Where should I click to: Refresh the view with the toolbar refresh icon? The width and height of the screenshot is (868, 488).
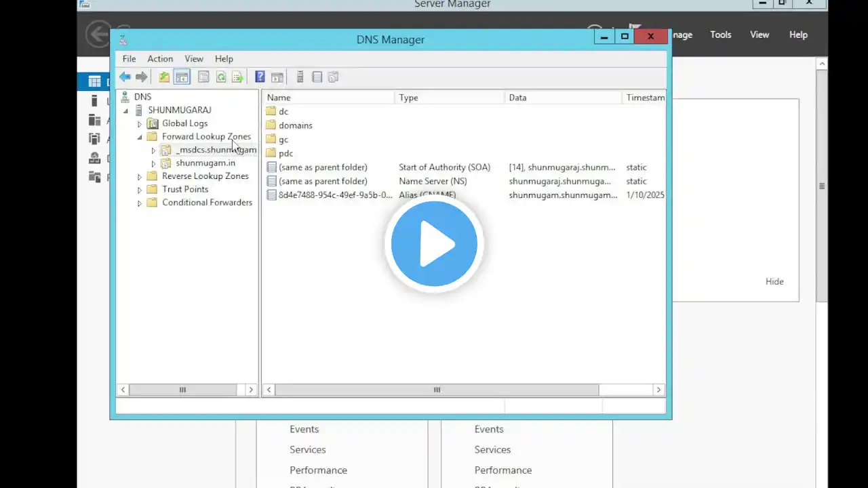pyautogui.click(x=221, y=77)
